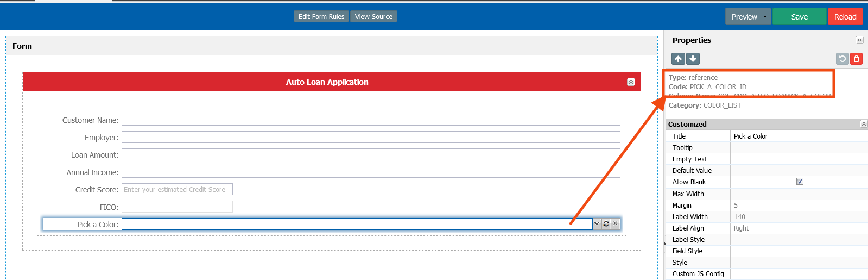Viewport: 868px width, 280px height.
Task: Open the Pick a Color dropdown list
Action: pos(597,224)
